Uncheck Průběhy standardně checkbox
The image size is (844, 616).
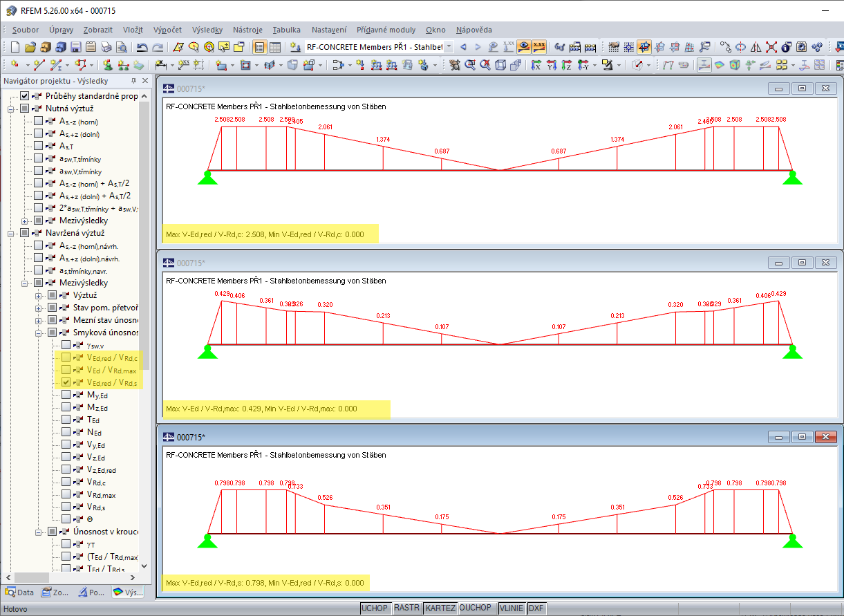click(25, 96)
